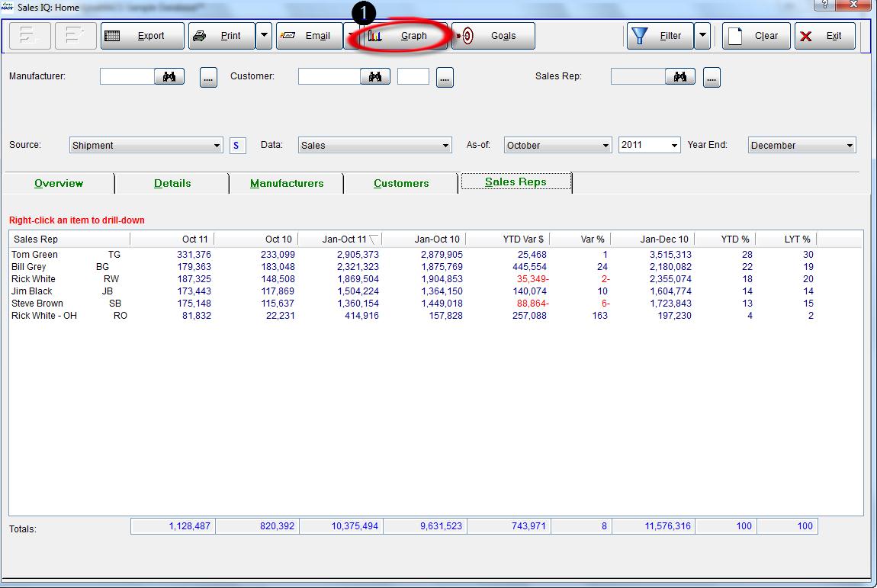Open the ellipsis button next to Manufacturer
Viewport: 877px width, 588px height.
209,78
